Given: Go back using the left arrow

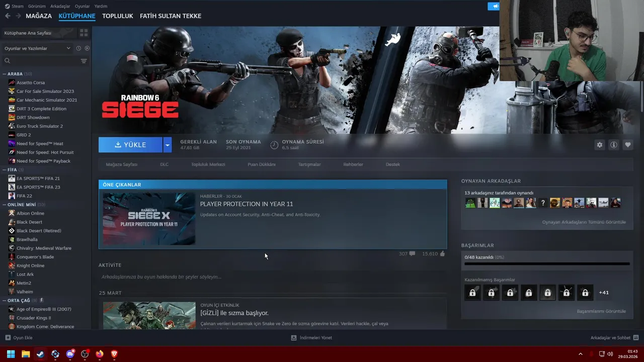Looking at the screenshot, I should coord(8,16).
